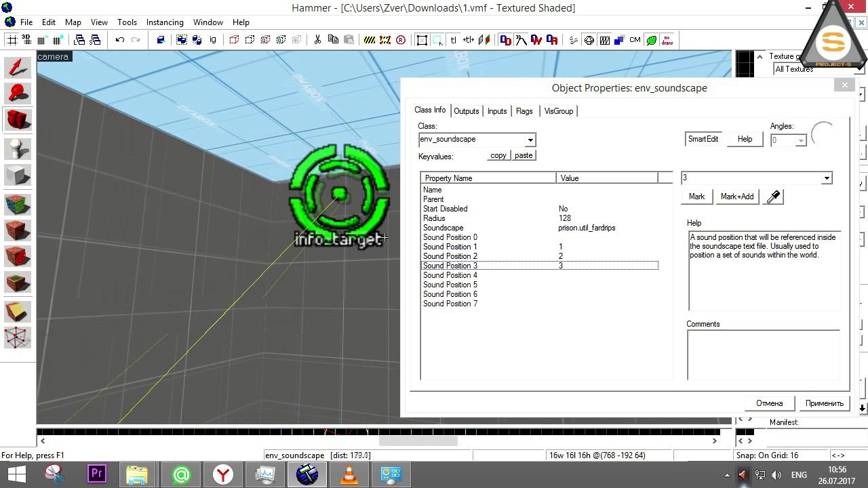Select the Camera tool
Screen dimensions: 868x488
coord(18,121)
